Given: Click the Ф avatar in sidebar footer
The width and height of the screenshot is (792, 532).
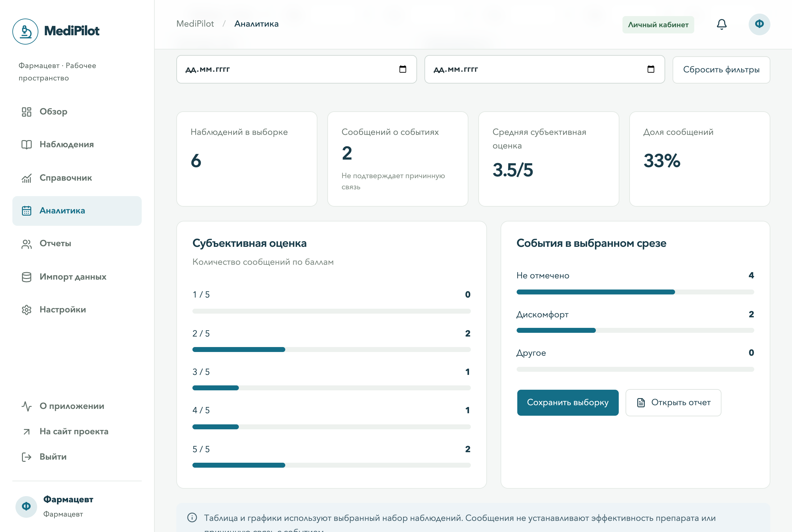Looking at the screenshot, I should pos(26,507).
